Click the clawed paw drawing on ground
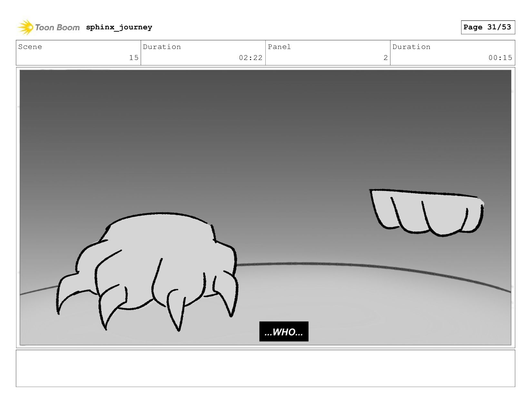 [147, 271]
